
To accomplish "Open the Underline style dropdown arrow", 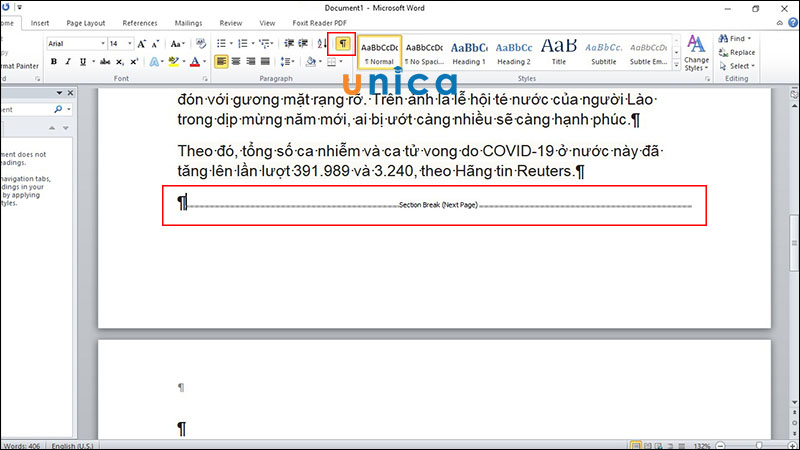I will click(x=93, y=62).
